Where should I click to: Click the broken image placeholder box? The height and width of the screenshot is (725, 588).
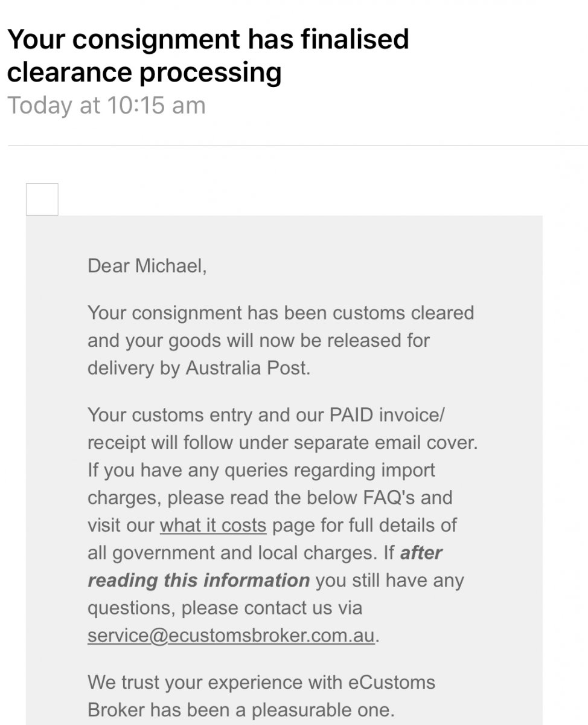click(x=42, y=199)
